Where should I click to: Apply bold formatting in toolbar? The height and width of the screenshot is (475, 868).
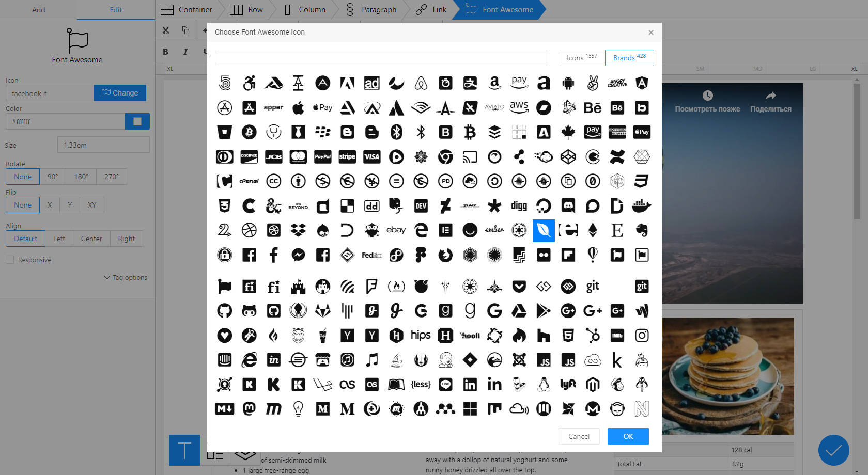165,52
